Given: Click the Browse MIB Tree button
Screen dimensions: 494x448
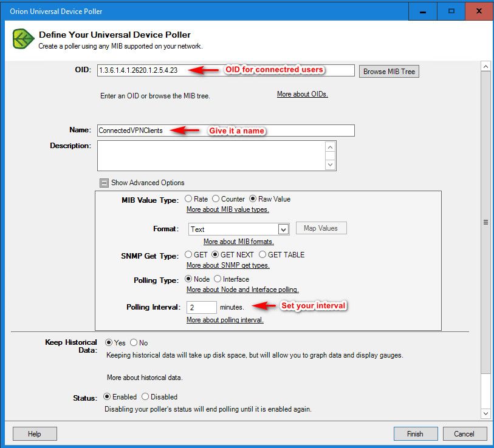Looking at the screenshot, I should (x=389, y=71).
